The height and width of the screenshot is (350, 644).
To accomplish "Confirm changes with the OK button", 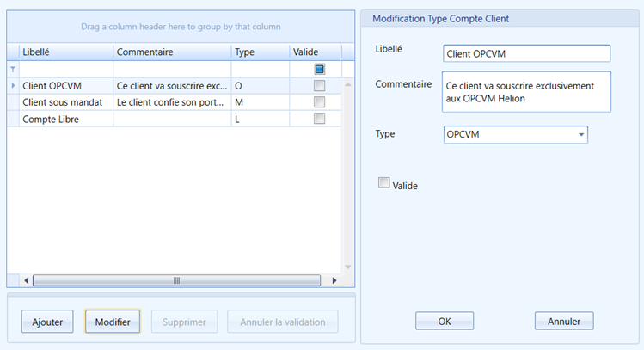I will tap(445, 321).
